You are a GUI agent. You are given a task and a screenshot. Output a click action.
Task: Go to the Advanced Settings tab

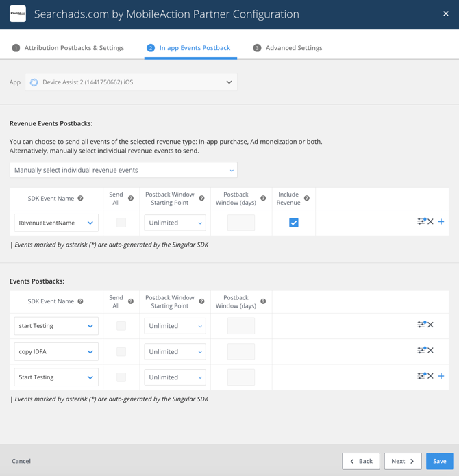click(288, 48)
